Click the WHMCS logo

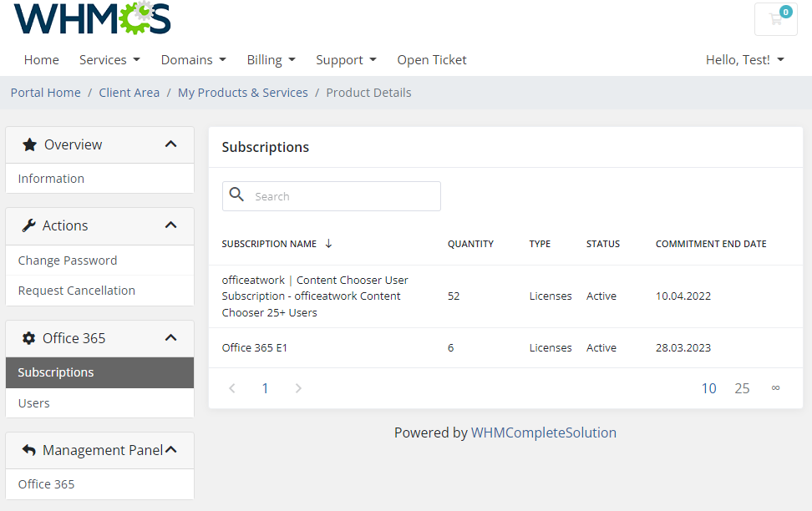pos(92,18)
